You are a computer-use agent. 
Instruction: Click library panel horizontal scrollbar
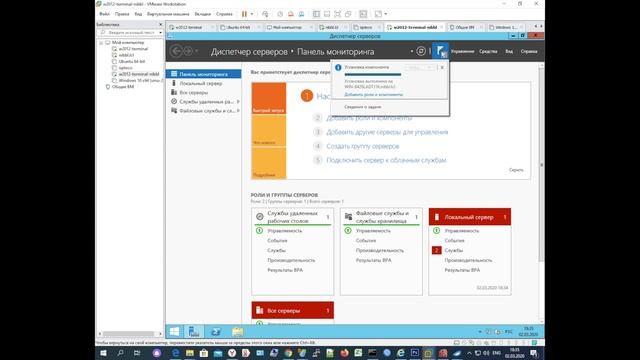[128, 333]
